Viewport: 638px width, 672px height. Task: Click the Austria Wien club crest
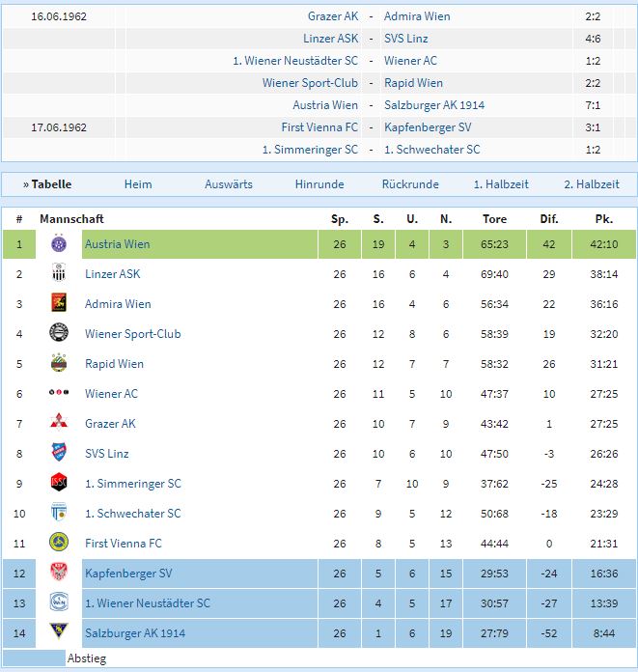[x=59, y=244]
